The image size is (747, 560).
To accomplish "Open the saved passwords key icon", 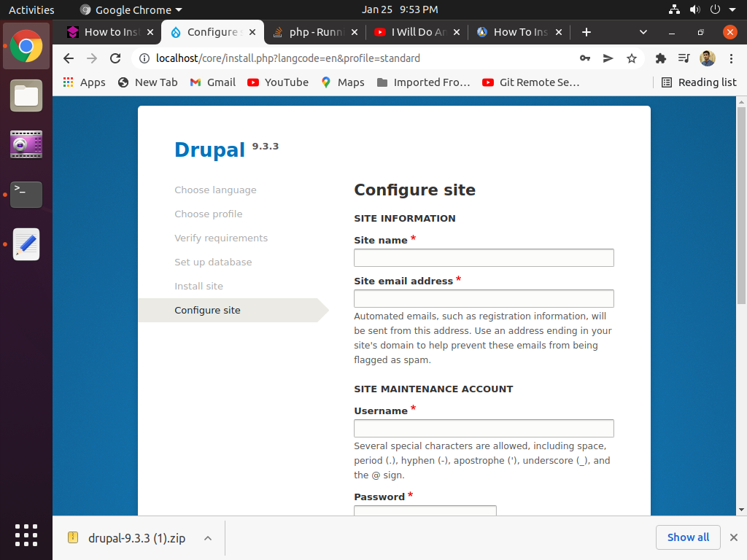I will pos(585,58).
